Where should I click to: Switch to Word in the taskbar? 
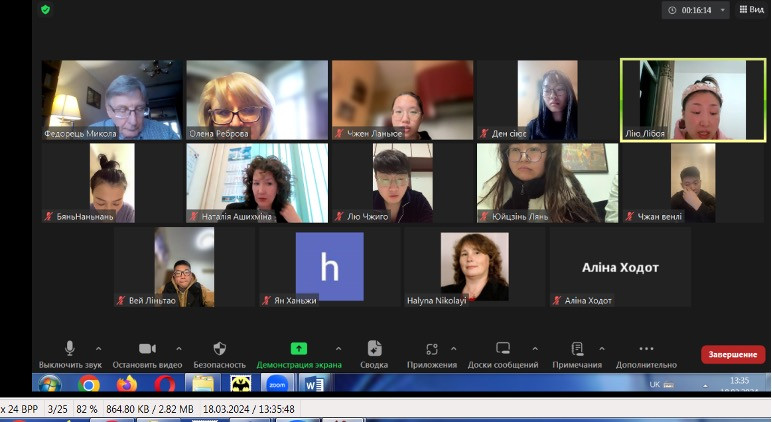click(314, 383)
